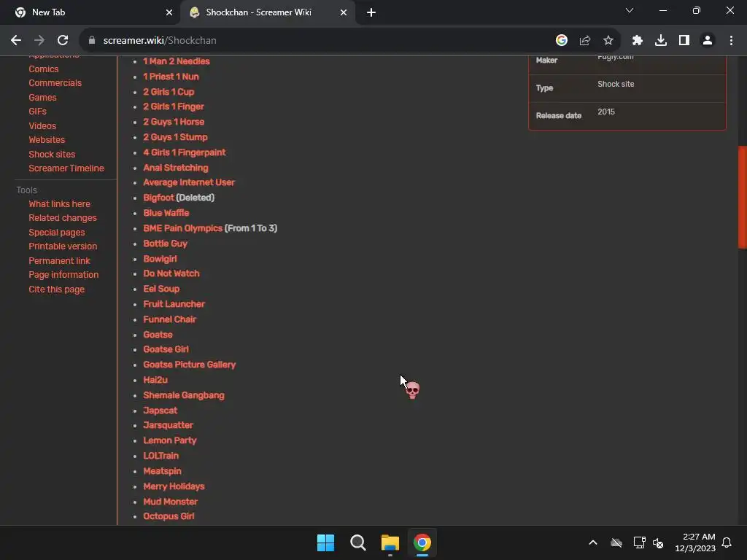
Task: Open Screamer Timeline link
Action: [66, 168]
